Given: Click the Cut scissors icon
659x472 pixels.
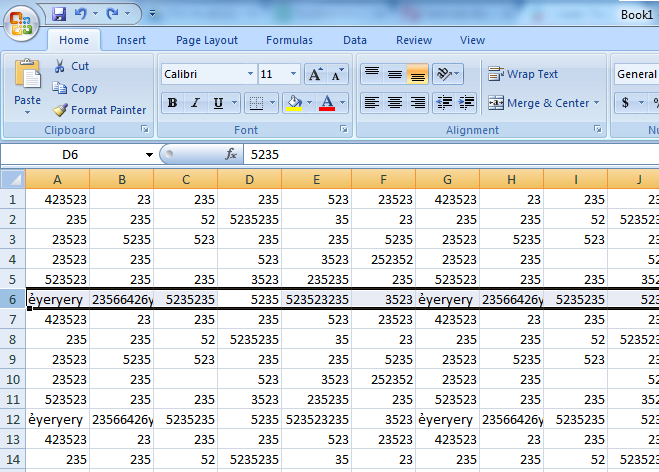Looking at the screenshot, I should tap(60, 66).
